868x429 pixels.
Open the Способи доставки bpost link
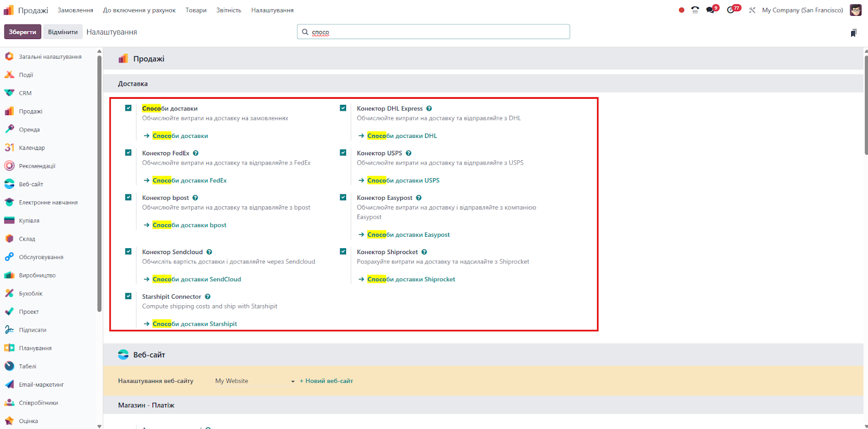click(189, 225)
